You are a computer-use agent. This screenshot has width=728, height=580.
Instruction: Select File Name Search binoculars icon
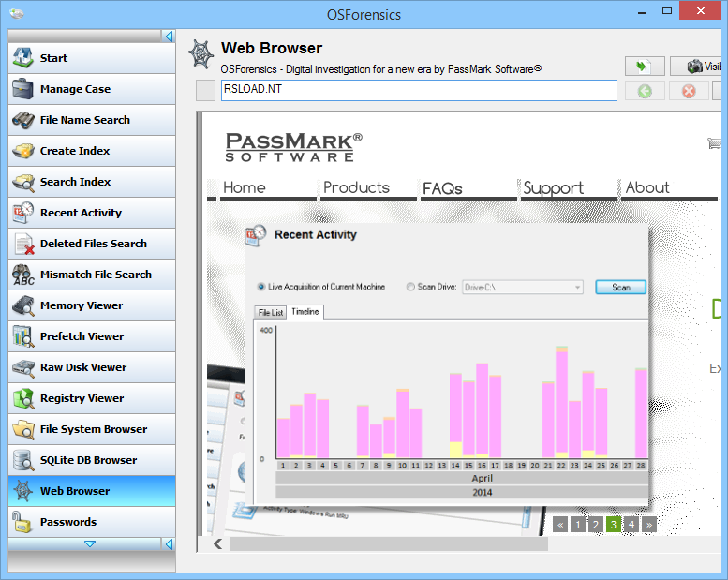click(x=22, y=120)
